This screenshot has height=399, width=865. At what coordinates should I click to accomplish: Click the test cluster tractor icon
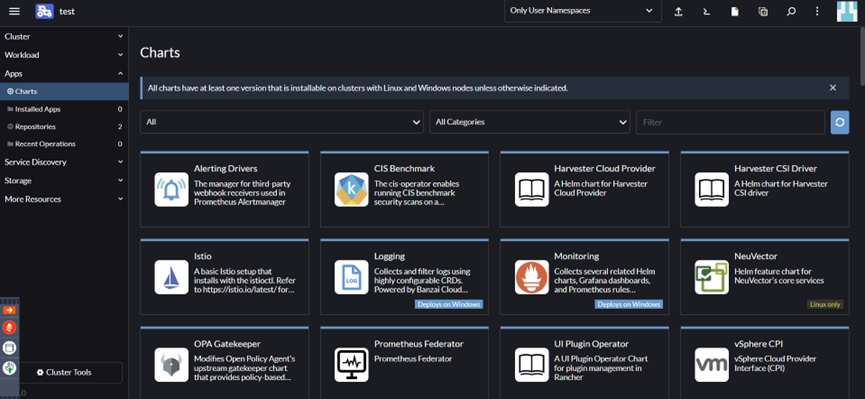[45, 11]
